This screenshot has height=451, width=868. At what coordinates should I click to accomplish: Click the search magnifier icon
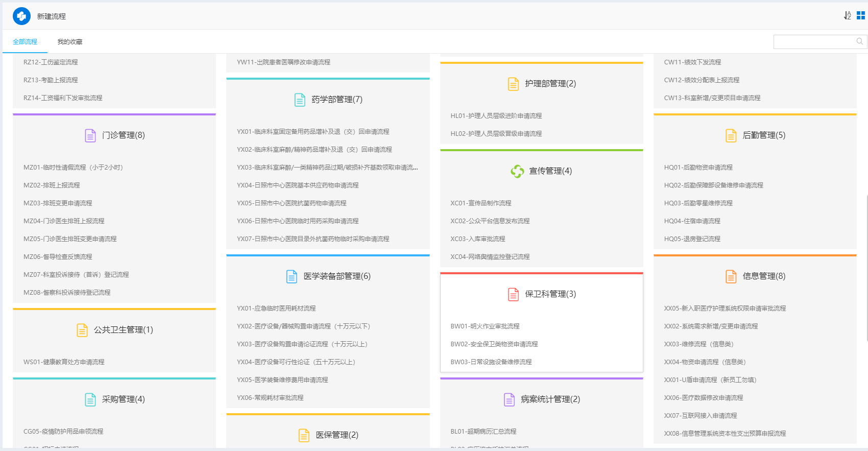[x=859, y=41]
